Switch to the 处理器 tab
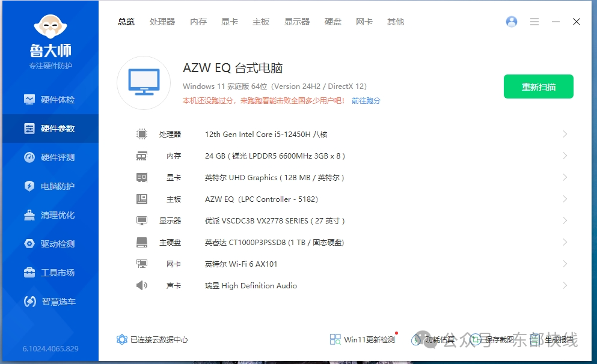 click(162, 22)
